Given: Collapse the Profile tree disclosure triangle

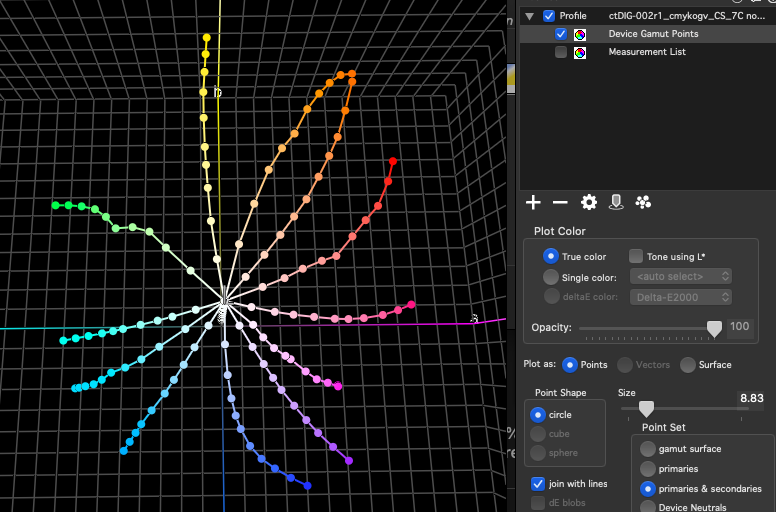Looking at the screenshot, I should pos(530,16).
